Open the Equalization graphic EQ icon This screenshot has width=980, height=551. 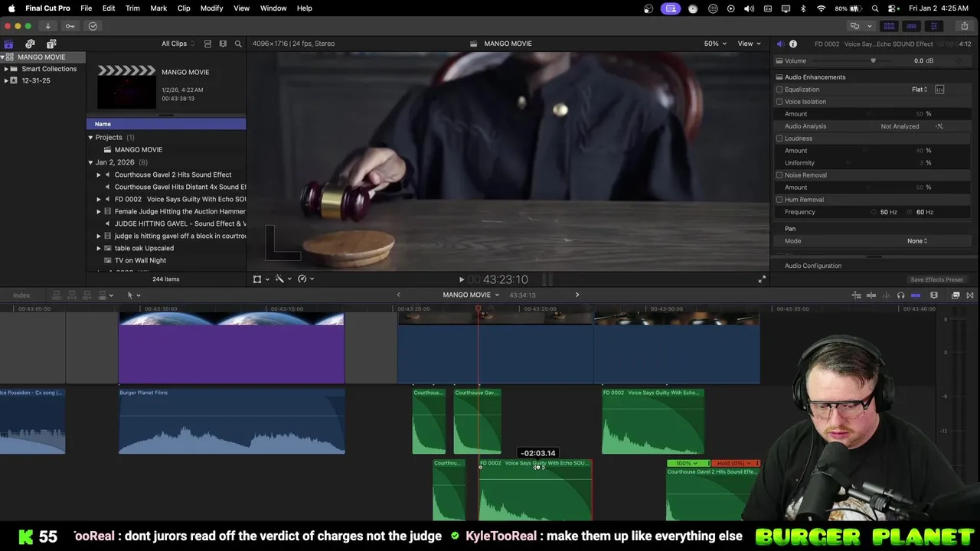click(939, 90)
